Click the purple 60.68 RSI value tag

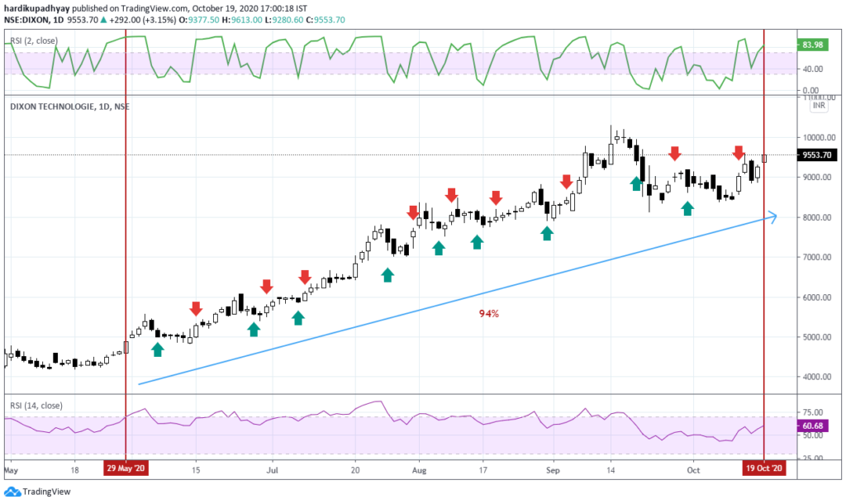coord(813,426)
